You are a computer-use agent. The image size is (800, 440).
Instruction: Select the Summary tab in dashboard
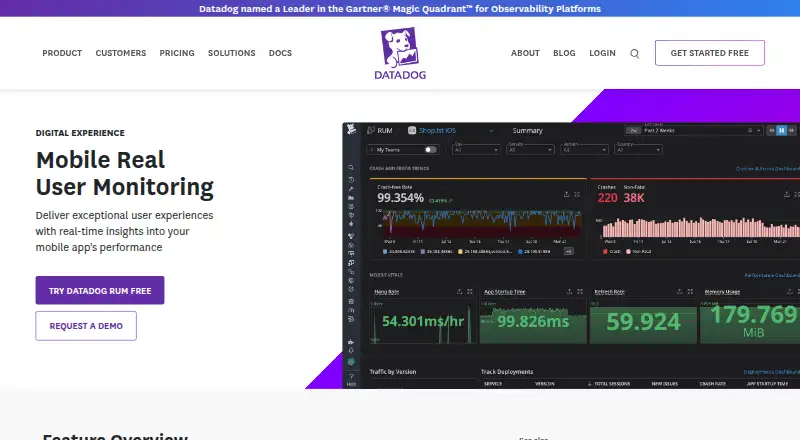tap(528, 131)
